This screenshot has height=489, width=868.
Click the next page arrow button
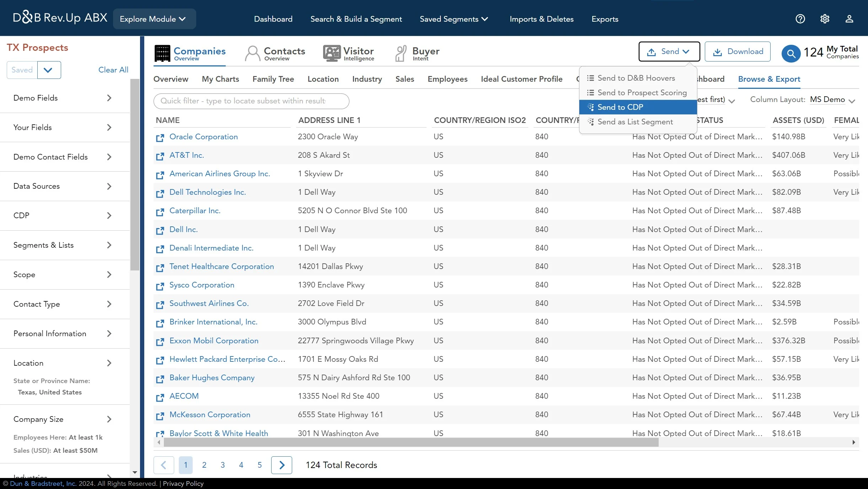(x=282, y=465)
